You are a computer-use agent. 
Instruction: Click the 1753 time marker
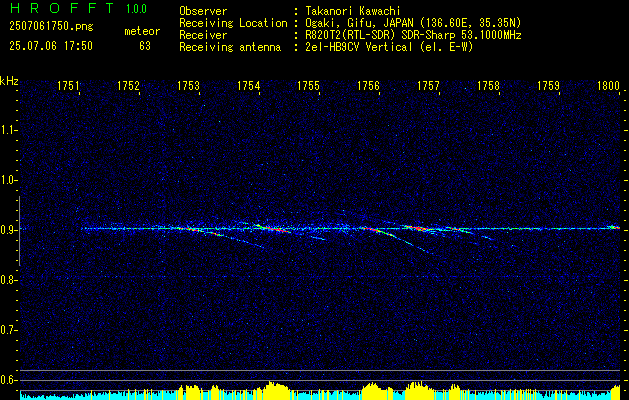pyautogui.click(x=189, y=86)
